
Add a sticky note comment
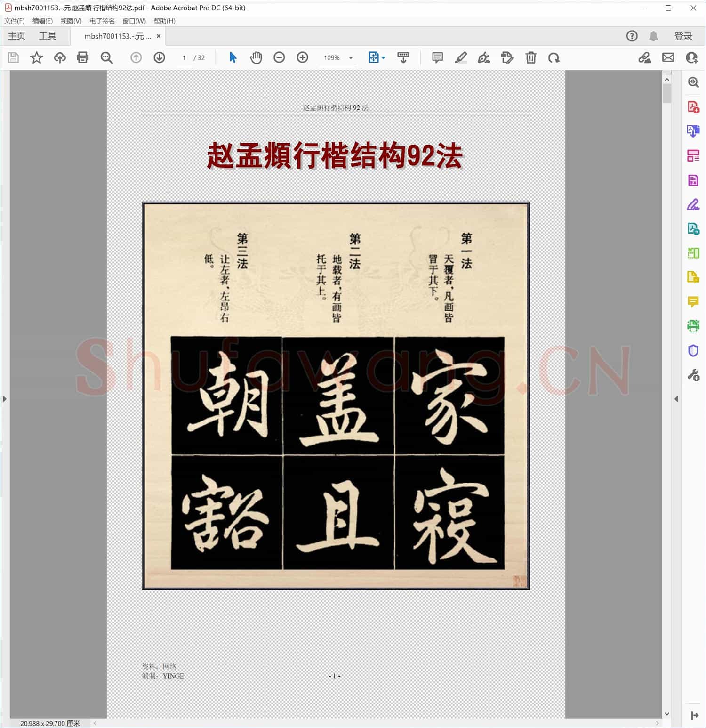click(437, 57)
